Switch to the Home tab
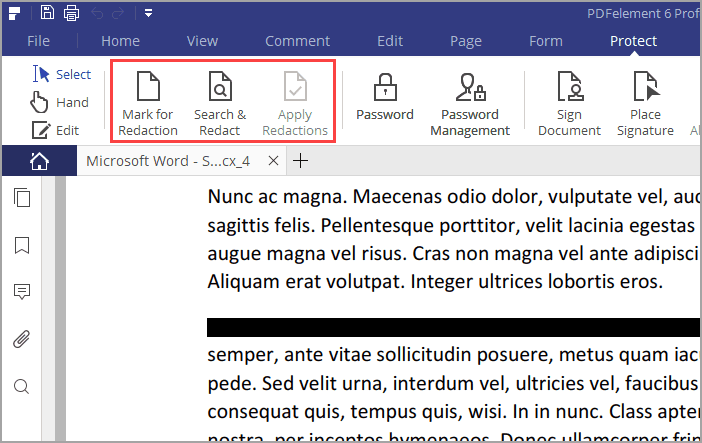 [120, 41]
